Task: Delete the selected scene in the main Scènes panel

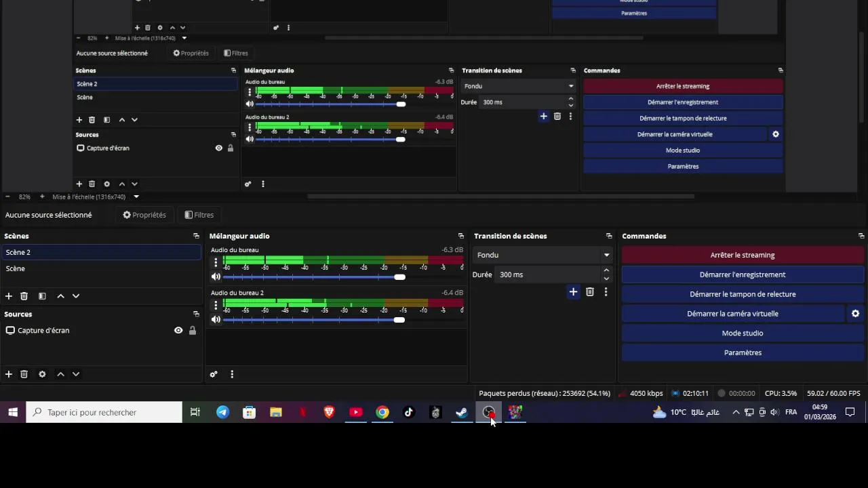Action: (24, 296)
